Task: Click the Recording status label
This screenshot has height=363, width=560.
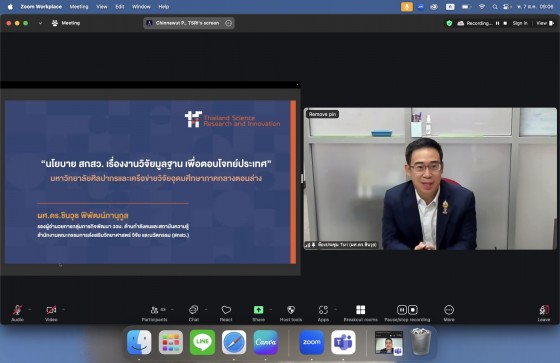Action: (x=479, y=23)
